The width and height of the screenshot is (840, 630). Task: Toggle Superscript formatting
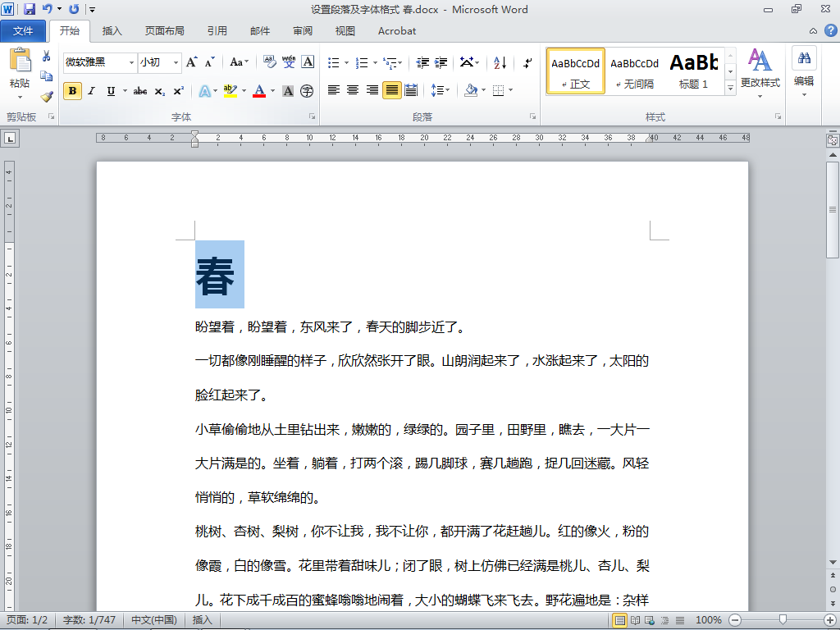[178, 91]
